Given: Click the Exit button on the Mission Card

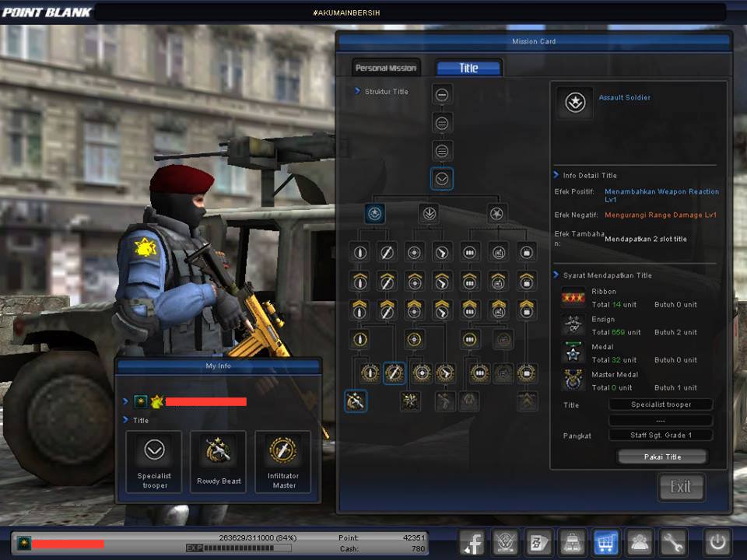Looking at the screenshot, I should pyautogui.click(x=681, y=487).
